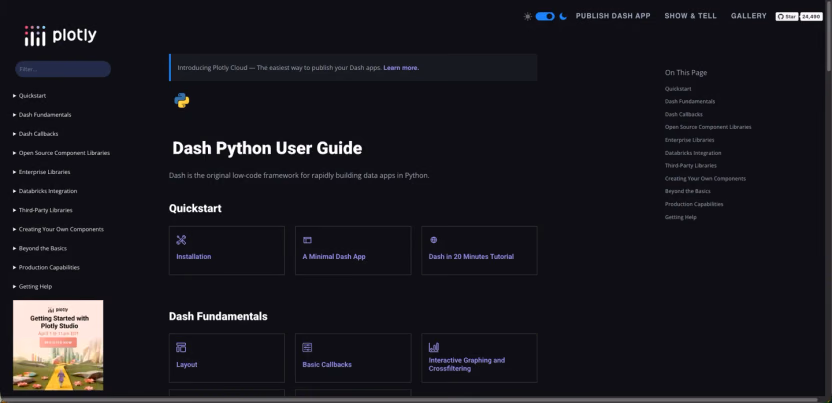This screenshot has width=832, height=403.
Task: Expand Enterprise Libraries in the sidebar
Action: pyautogui.click(x=41, y=172)
